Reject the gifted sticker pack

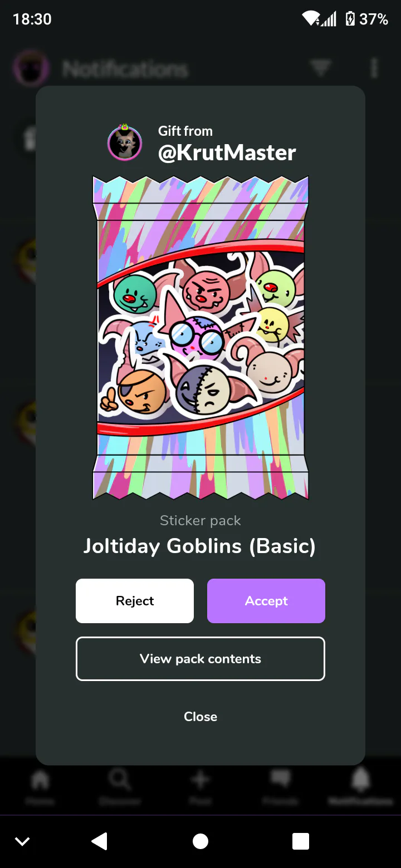(135, 601)
